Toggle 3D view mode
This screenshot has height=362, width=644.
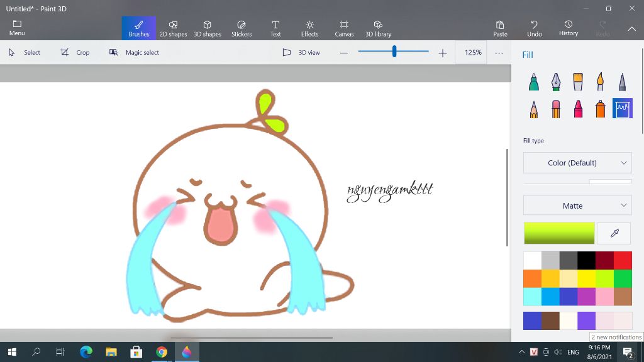click(x=301, y=53)
